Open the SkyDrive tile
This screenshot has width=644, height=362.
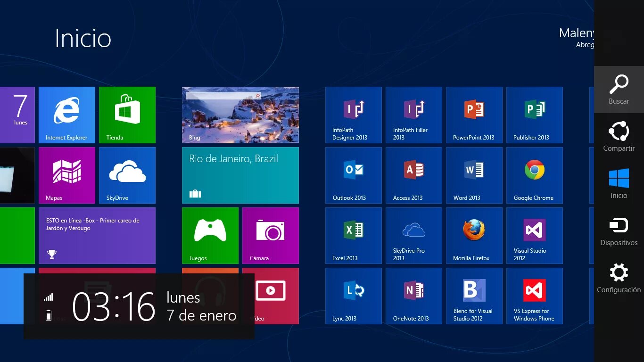point(127,175)
